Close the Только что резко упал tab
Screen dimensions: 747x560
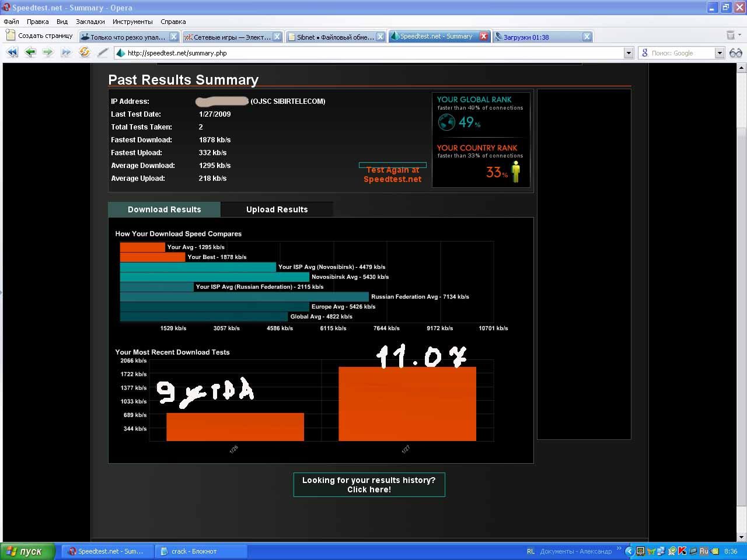[x=173, y=37]
